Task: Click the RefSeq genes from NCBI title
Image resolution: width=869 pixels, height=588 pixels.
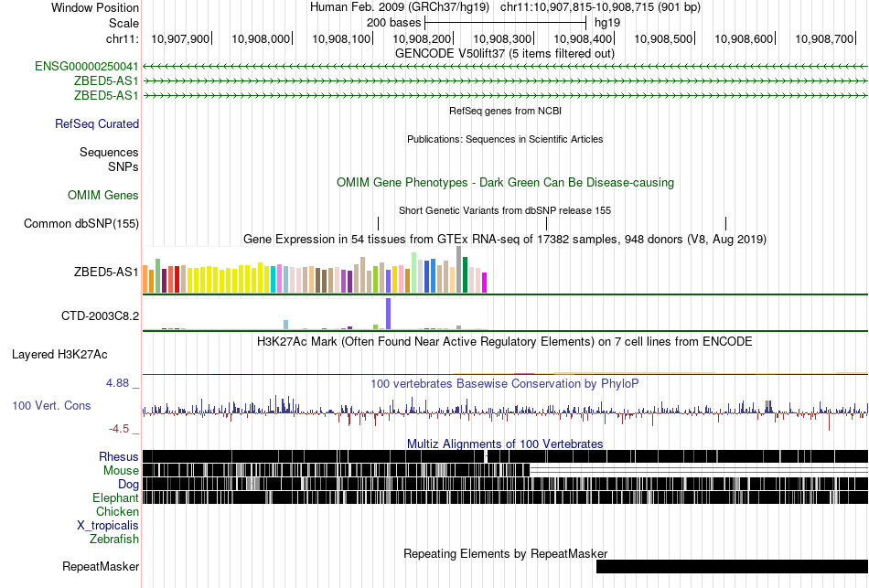Action: [x=506, y=111]
